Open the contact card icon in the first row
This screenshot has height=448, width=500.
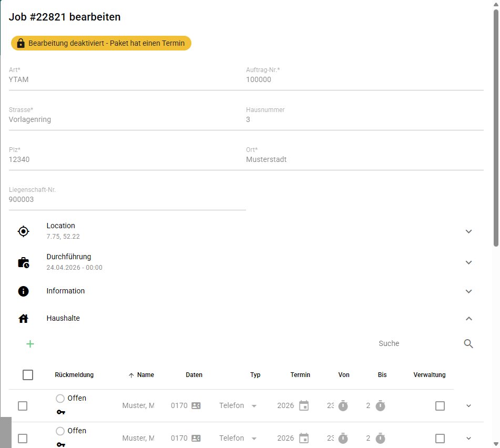click(x=196, y=405)
